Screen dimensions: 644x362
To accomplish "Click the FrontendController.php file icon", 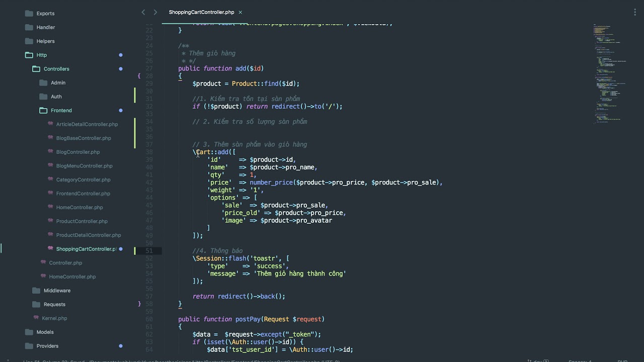I will click(50, 193).
